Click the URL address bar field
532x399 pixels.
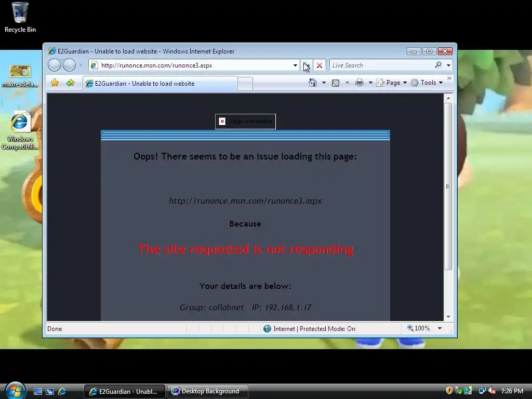pyautogui.click(x=194, y=65)
